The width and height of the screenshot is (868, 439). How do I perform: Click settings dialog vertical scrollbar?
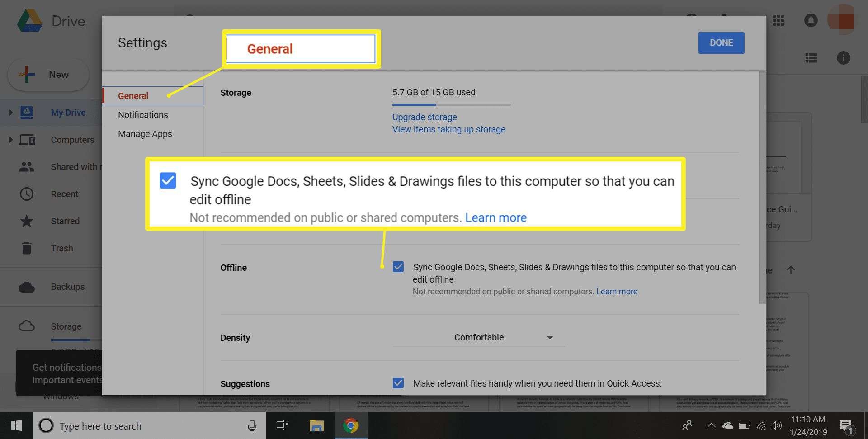[x=763, y=187]
